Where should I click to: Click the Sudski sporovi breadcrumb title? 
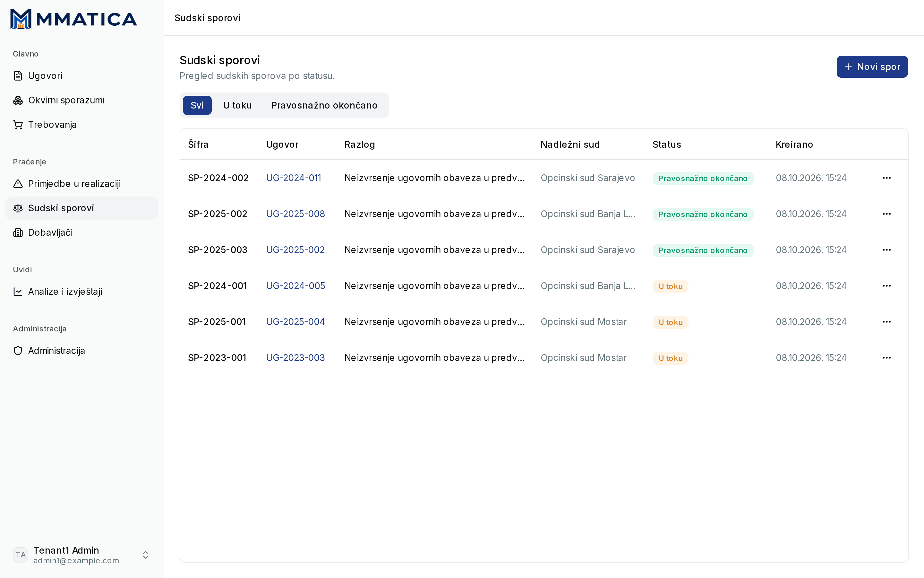click(x=207, y=18)
